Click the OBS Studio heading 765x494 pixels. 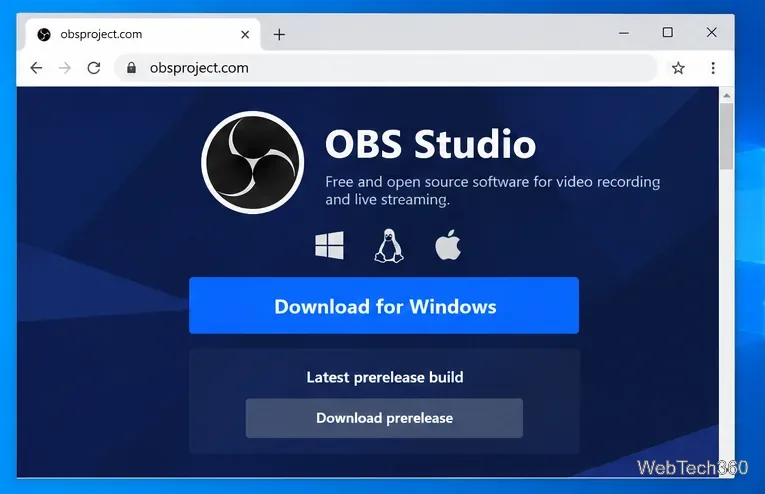coord(430,144)
